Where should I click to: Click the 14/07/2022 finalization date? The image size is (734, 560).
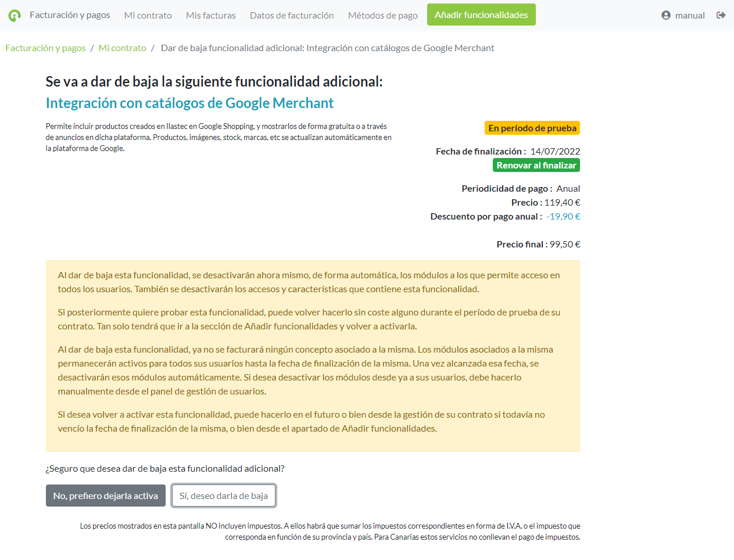(554, 152)
